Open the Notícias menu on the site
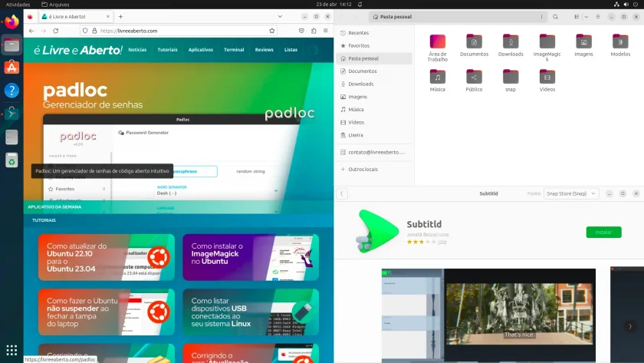 (137, 50)
